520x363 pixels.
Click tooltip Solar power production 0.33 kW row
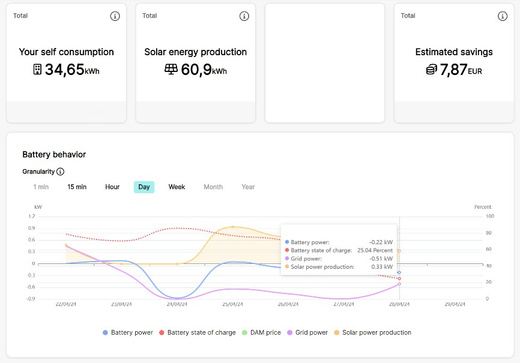coord(339,267)
